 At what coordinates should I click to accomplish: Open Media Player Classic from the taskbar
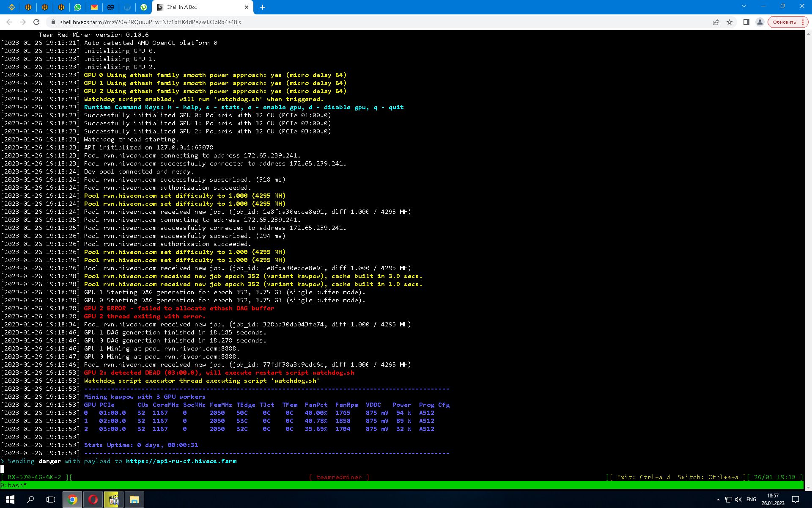[x=112, y=500]
